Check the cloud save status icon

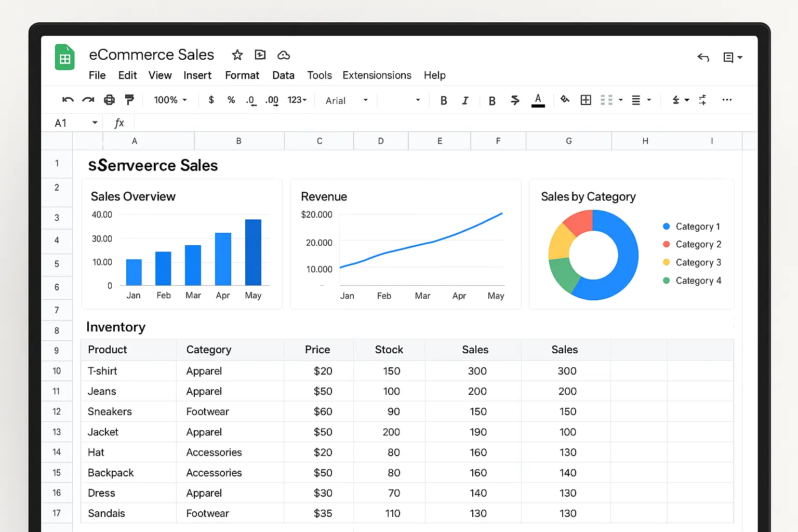coord(284,55)
